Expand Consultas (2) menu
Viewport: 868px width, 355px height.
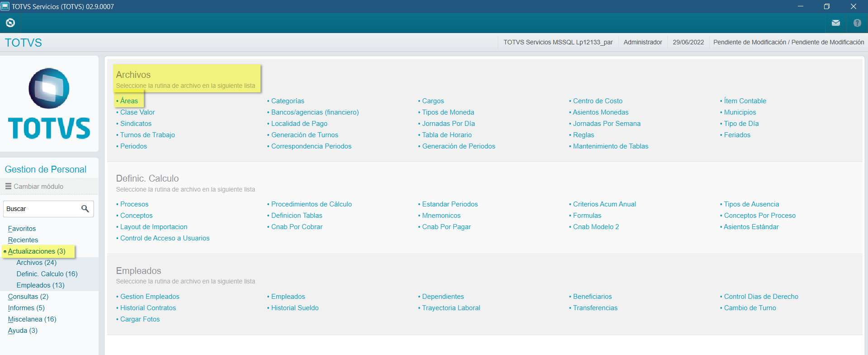coord(28,297)
